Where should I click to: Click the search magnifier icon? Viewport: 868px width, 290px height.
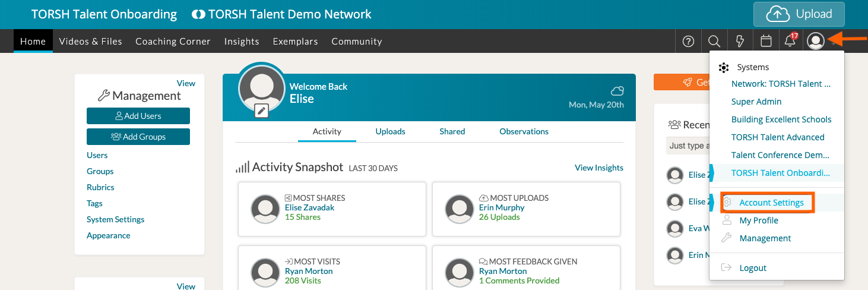coord(714,41)
